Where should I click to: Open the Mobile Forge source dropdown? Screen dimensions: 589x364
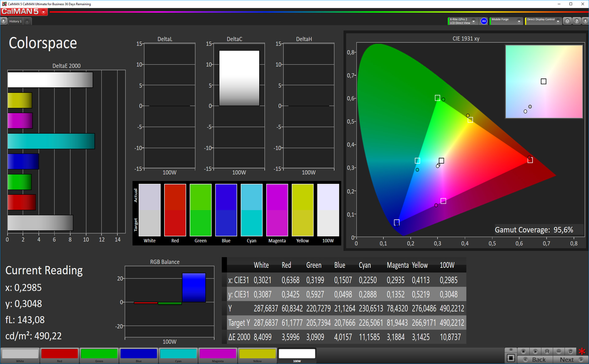tap(519, 21)
